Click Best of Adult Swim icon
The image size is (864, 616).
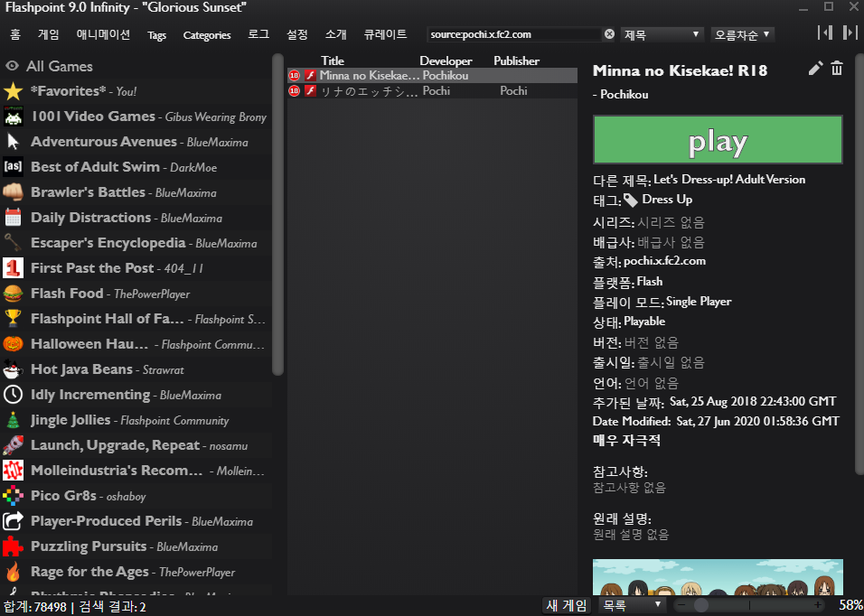tap(14, 166)
